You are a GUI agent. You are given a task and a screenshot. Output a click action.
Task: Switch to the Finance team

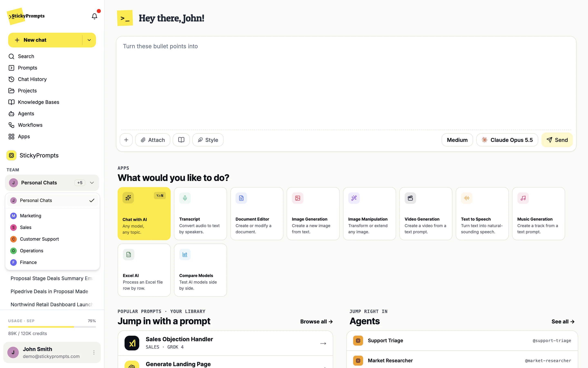click(x=52, y=263)
